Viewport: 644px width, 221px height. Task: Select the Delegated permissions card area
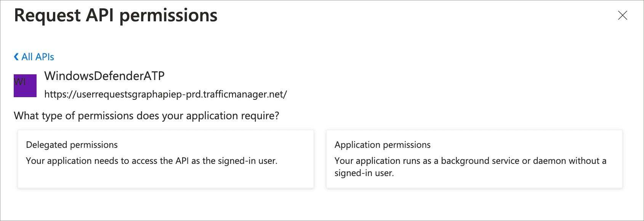click(x=165, y=159)
